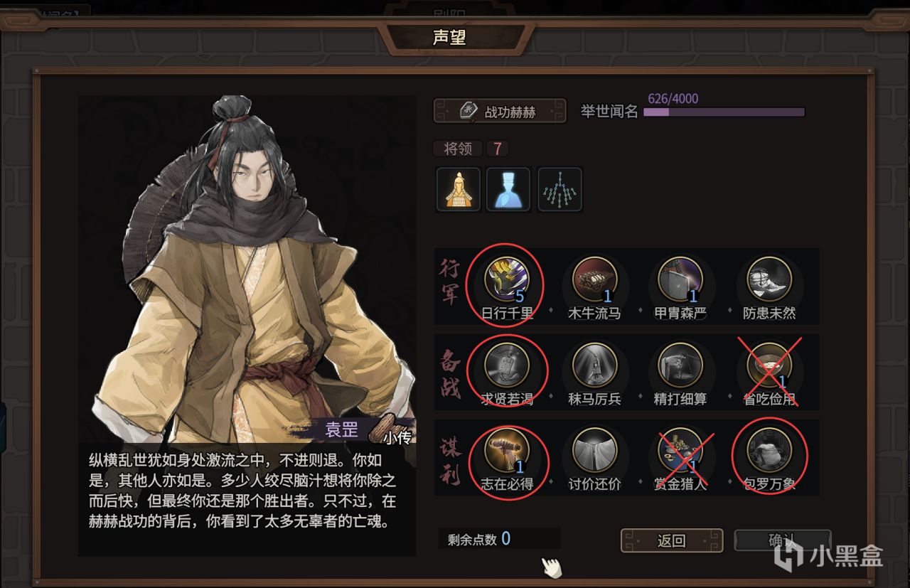Click the 战功赫赫 title button
The height and width of the screenshot is (588, 910).
point(500,111)
